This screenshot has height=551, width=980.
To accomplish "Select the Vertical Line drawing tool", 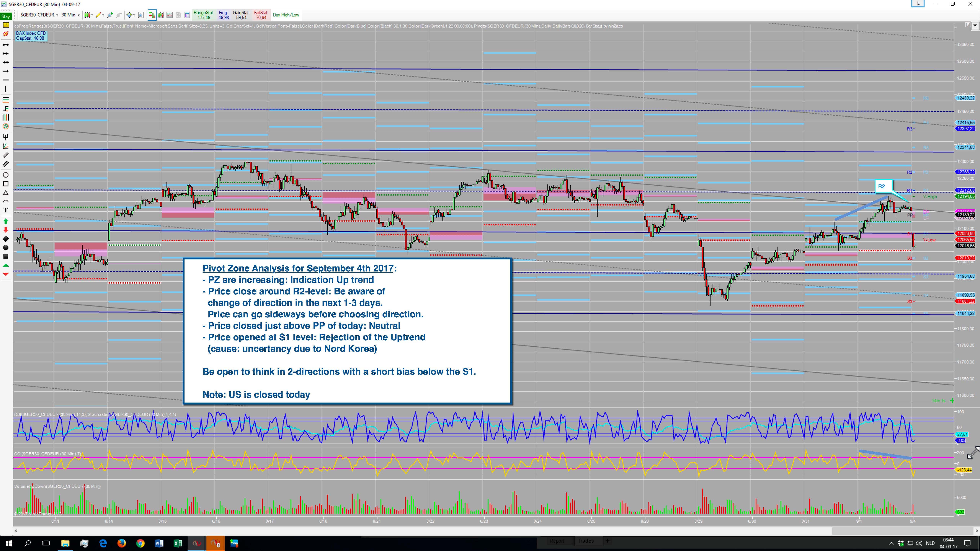I will tap(6, 89).
